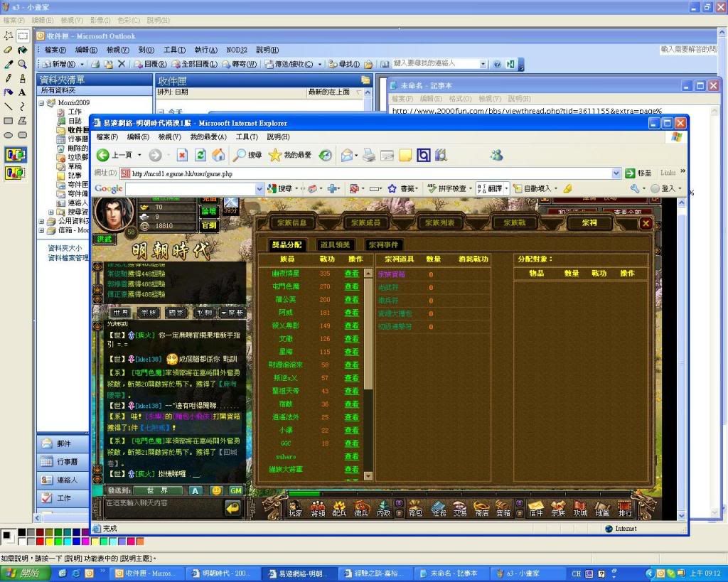Open the 道具領獎 sub-tab
The height and width of the screenshot is (582, 728).
click(x=335, y=244)
